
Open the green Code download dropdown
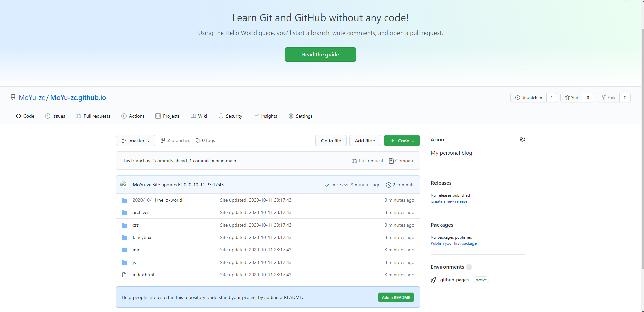coord(402,141)
